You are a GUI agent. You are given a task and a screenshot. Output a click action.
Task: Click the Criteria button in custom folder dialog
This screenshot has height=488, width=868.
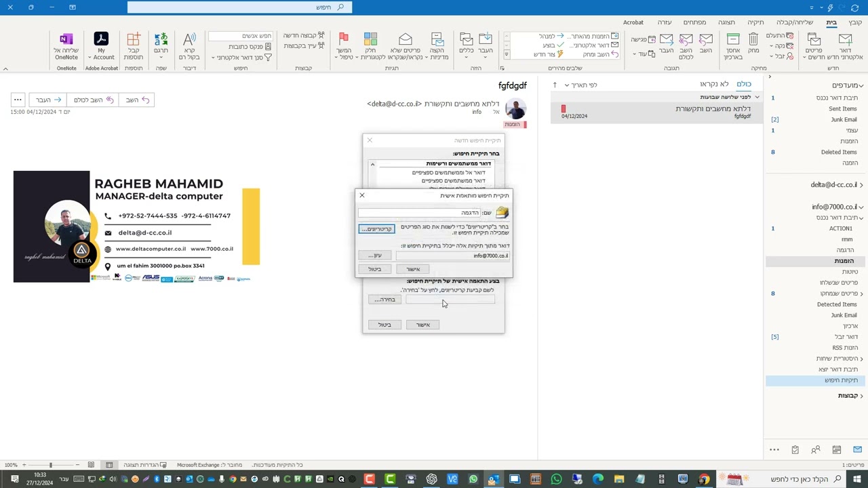tap(376, 229)
